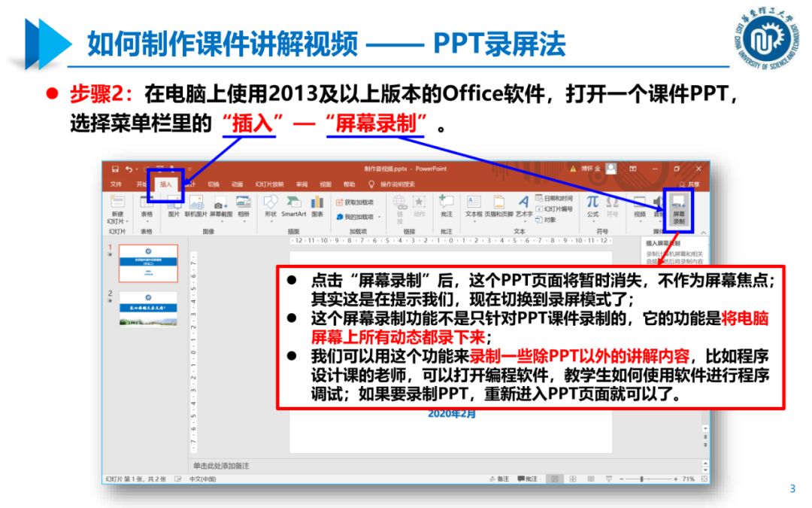Viewport: 812px width, 508px height.
Task: Click the Video (视频) icon
Action: [640, 202]
